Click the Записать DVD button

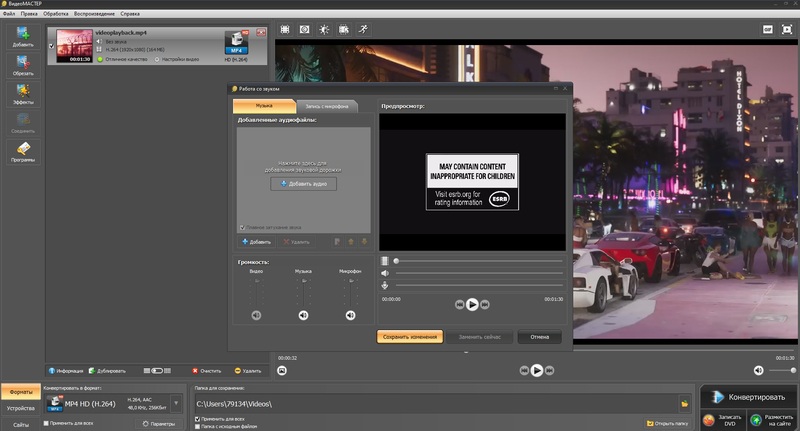(x=723, y=420)
